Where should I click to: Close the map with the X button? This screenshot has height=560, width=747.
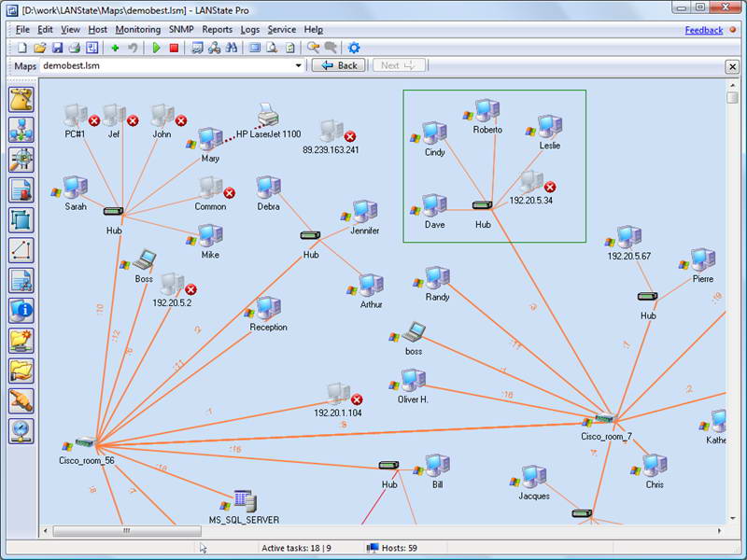click(732, 66)
